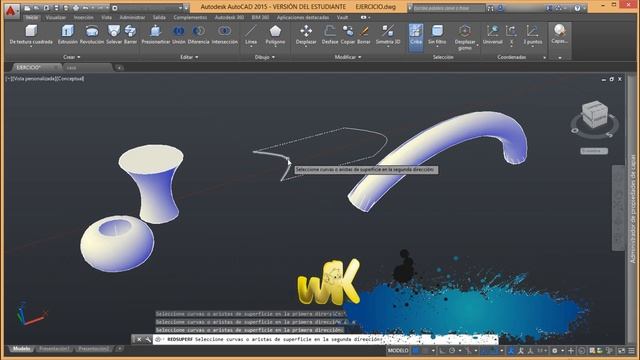Expand the Editar panel dropdown
This screenshot has width=640, height=360.
coord(189,57)
